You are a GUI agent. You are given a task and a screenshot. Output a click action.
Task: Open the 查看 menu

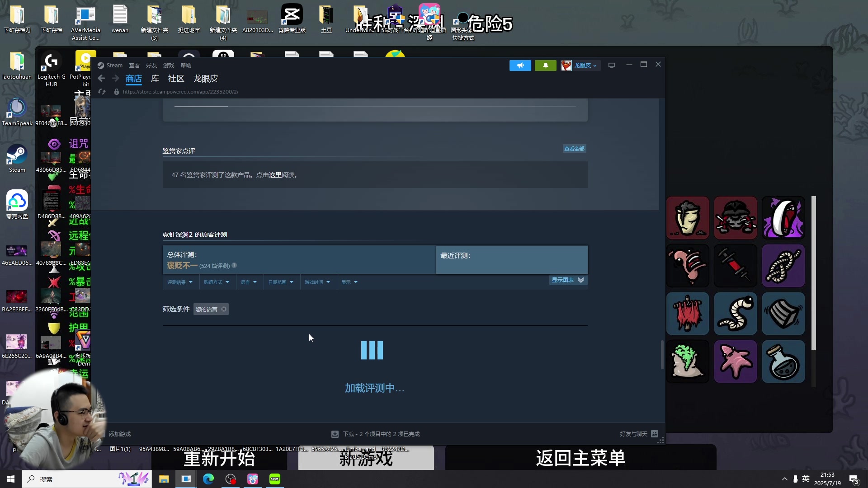tap(134, 65)
